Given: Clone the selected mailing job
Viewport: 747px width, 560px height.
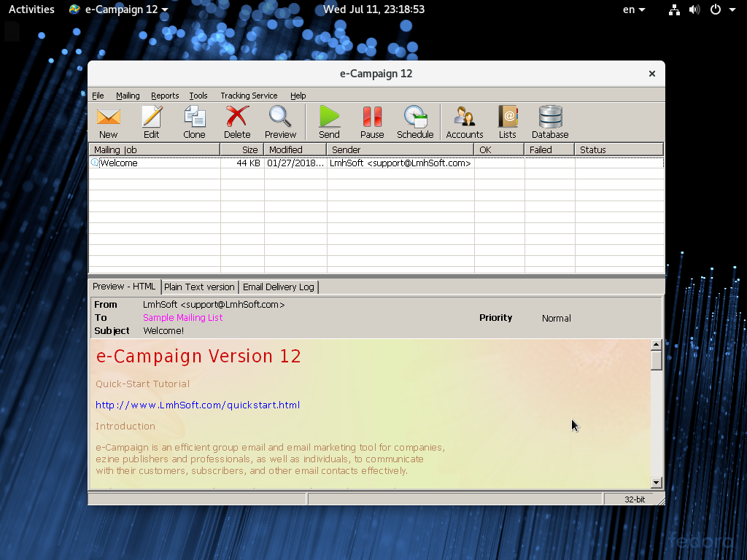Looking at the screenshot, I should 194,122.
